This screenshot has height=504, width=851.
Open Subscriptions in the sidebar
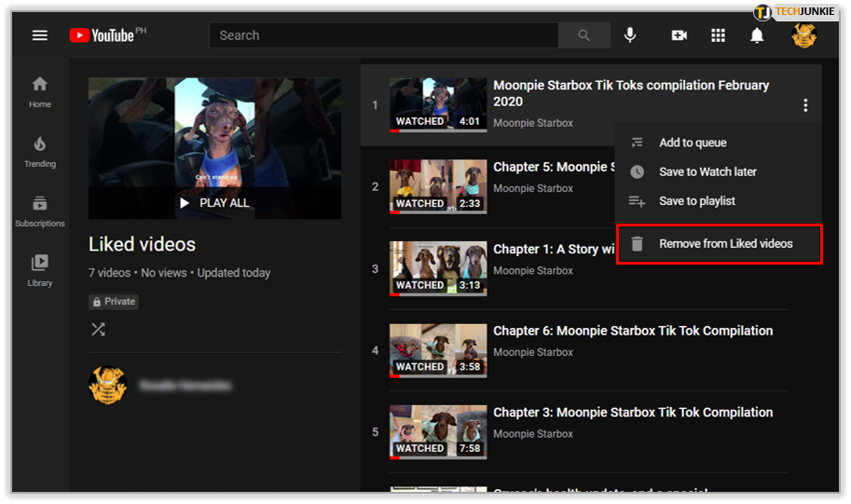[40, 211]
